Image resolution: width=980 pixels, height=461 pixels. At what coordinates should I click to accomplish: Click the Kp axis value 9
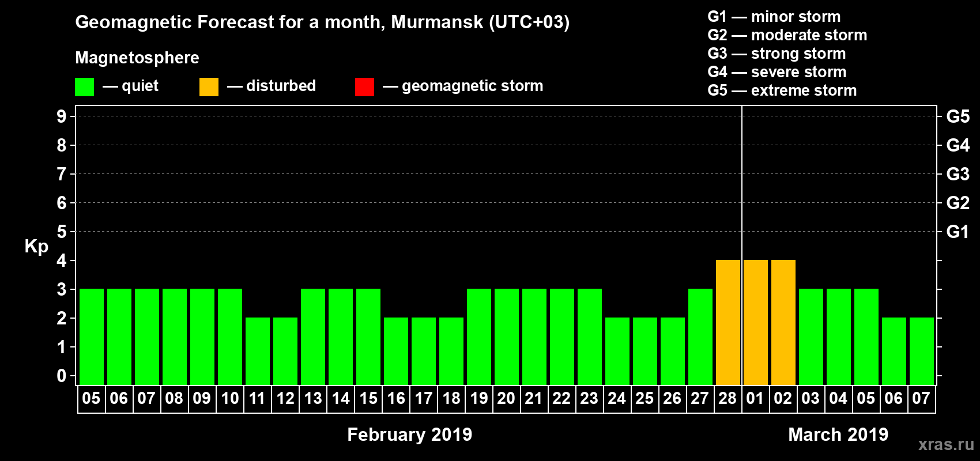pyautogui.click(x=62, y=116)
